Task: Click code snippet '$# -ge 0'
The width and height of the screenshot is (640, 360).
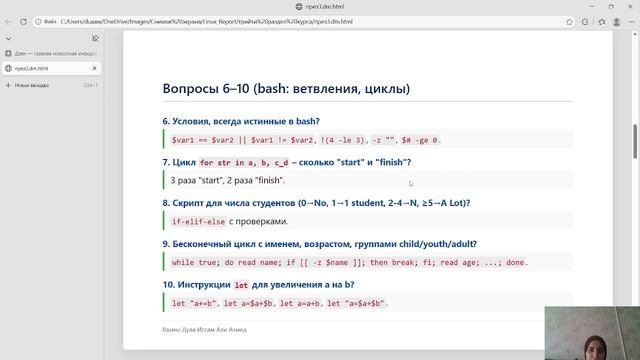Action: [x=420, y=140]
